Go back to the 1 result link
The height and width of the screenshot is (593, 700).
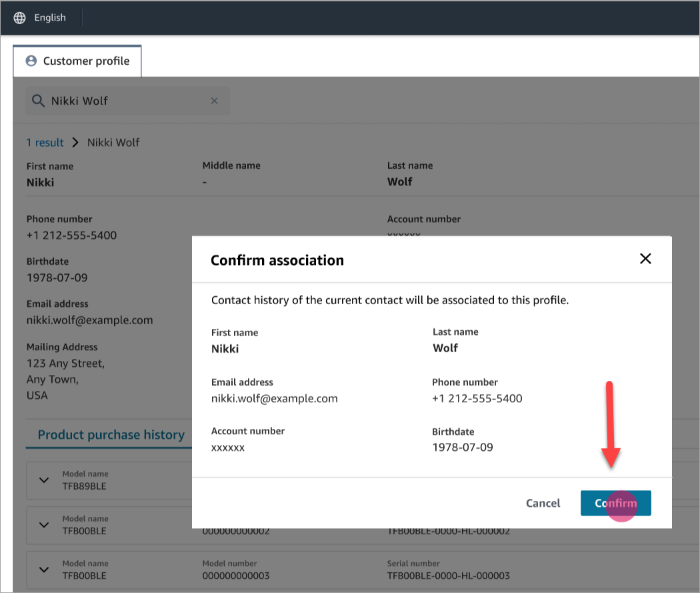point(45,142)
